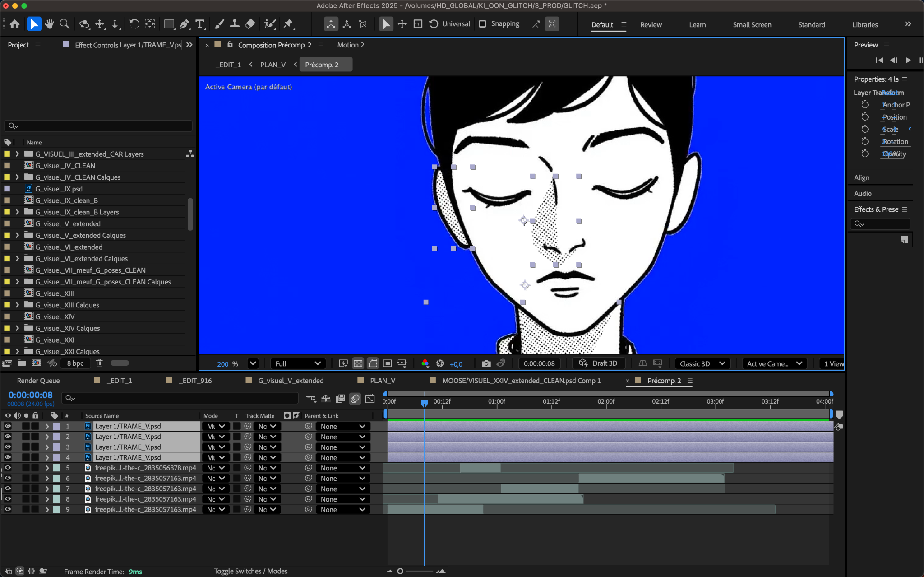Select the Rectangle shape tool

(x=169, y=24)
